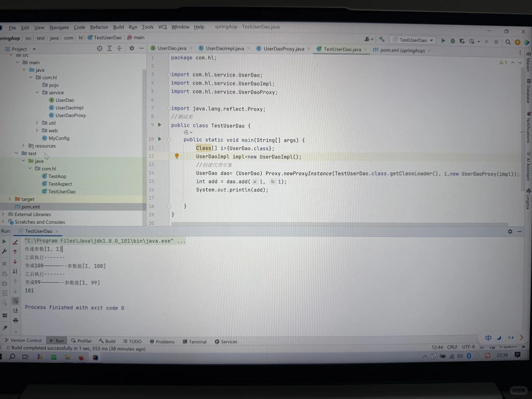Open the Refactor menu

pyautogui.click(x=99, y=27)
